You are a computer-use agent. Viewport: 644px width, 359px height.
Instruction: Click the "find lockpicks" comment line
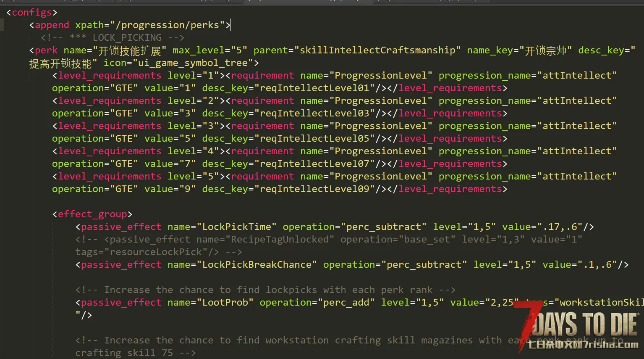click(265, 290)
